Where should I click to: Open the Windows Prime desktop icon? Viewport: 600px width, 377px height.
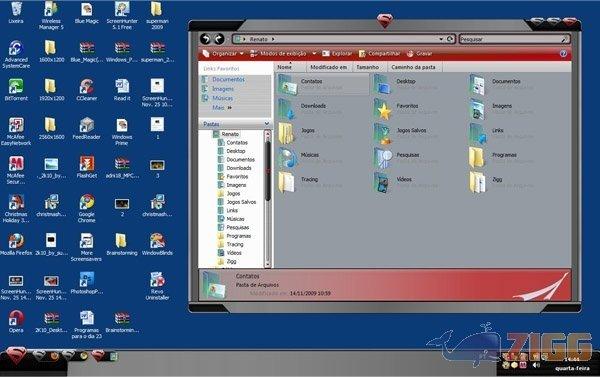[x=122, y=132]
